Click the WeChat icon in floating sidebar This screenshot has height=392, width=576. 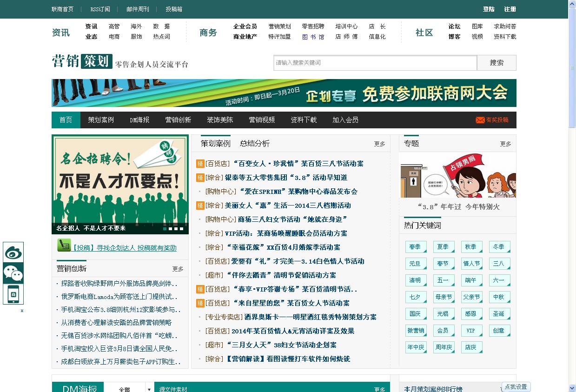(13, 273)
